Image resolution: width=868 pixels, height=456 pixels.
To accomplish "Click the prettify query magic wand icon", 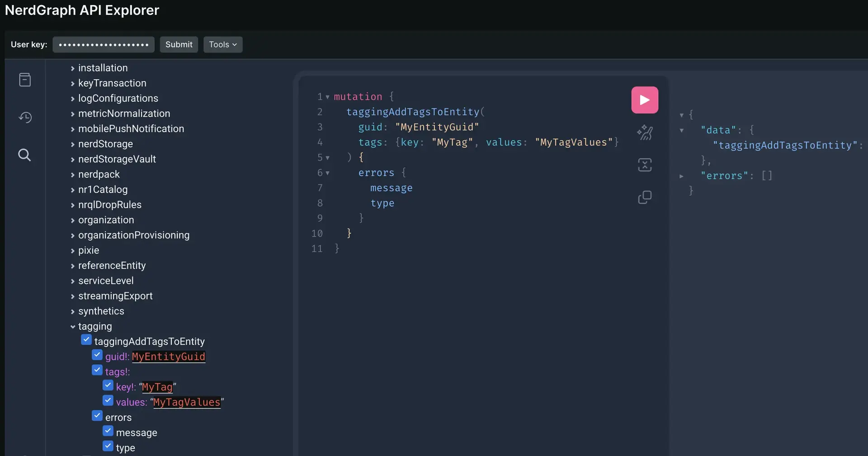I will click(644, 133).
